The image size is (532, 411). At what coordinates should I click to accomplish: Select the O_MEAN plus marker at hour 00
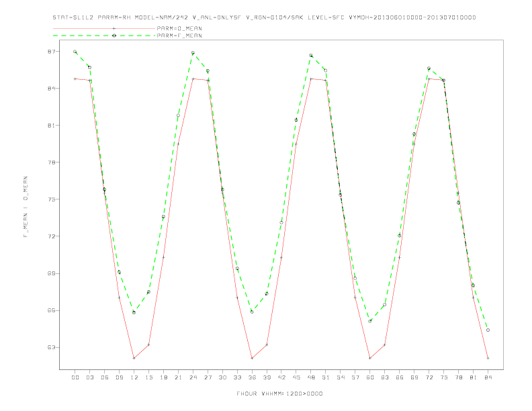pos(75,79)
